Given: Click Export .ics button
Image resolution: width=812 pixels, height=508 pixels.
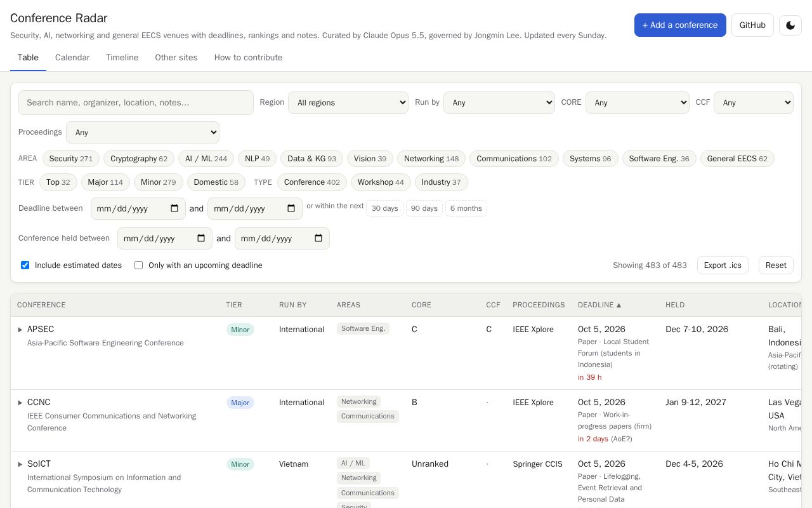Looking at the screenshot, I should 723,265.
